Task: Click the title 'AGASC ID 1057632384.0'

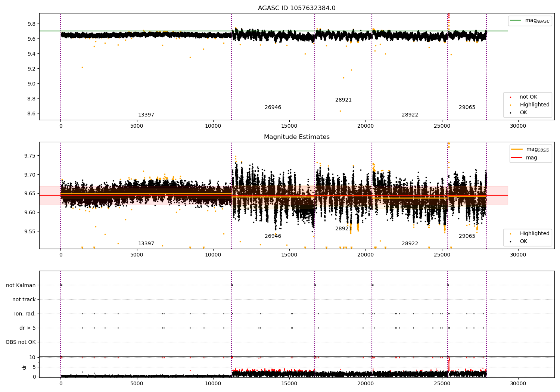Action: (x=296, y=8)
